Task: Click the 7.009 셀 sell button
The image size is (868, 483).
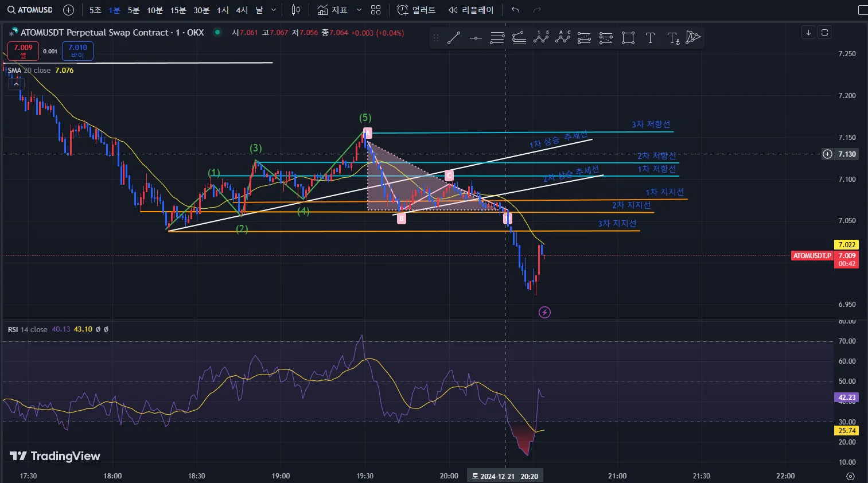Action: (23, 51)
